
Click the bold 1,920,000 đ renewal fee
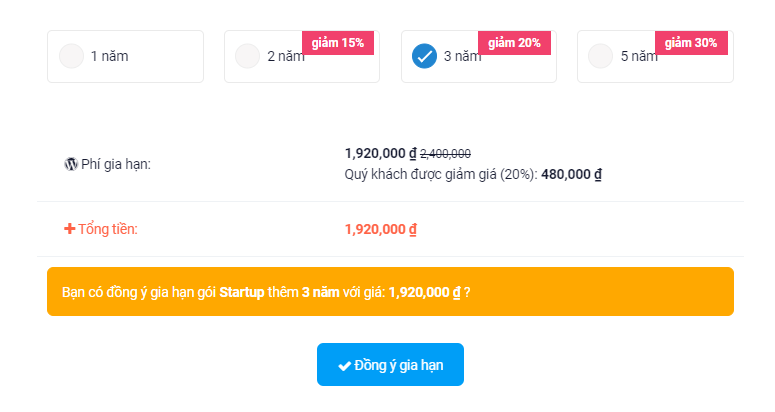(x=381, y=154)
